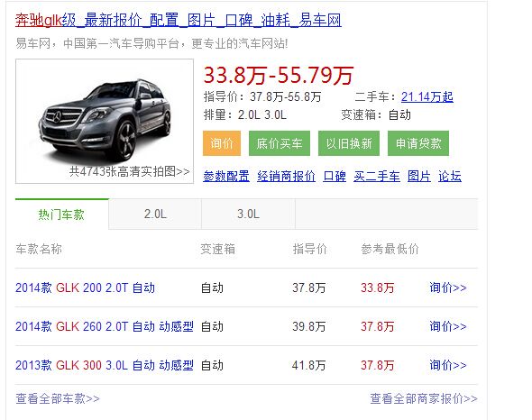Viewport: 532px width, 420px height.
Task: Open the 论坛 forum link
Action: click(450, 176)
